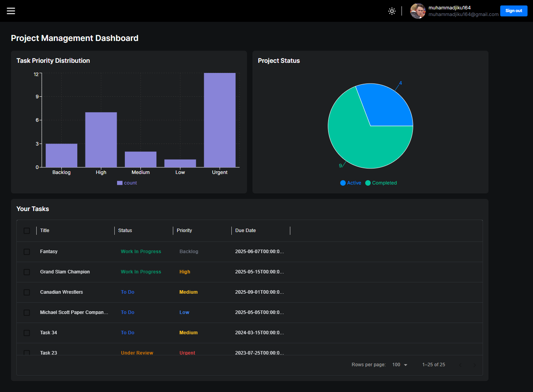Sort by the Status column header
This screenshot has height=392, width=533.
(x=125, y=231)
